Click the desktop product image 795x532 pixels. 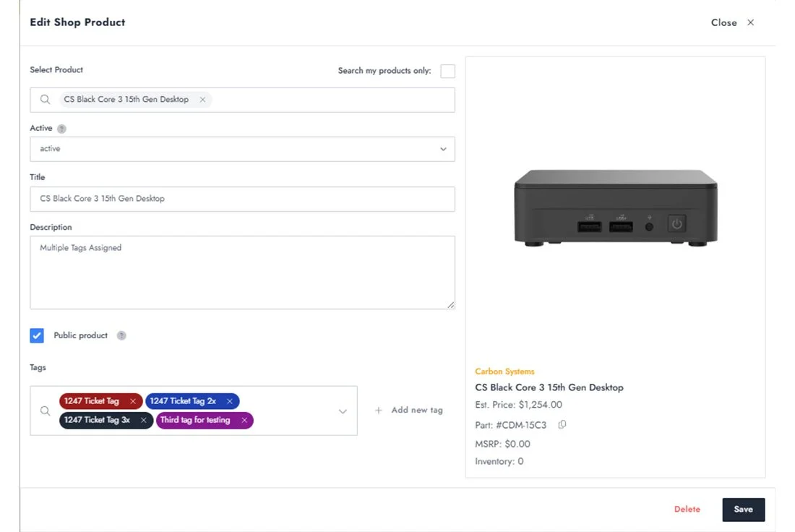[x=616, y=208]
